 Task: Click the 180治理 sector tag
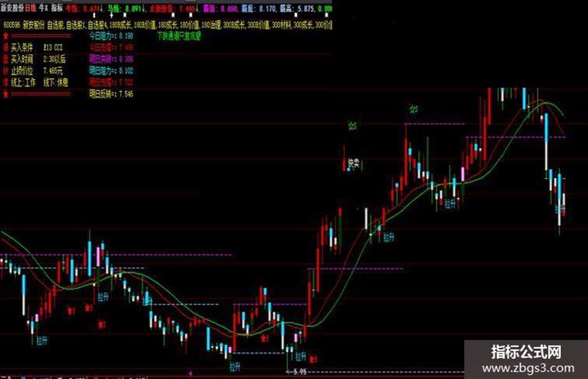coord(212,25)
